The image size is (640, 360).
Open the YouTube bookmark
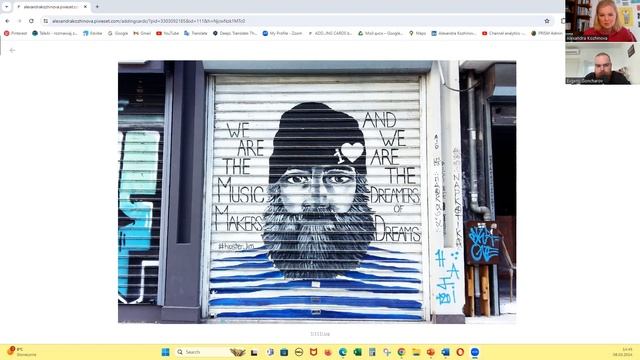click(x=168, y=33)
